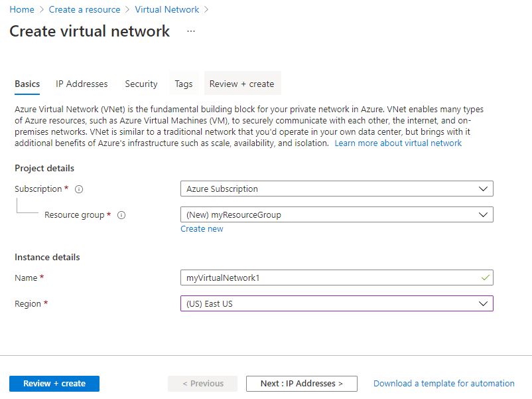532x399 pixels.
Task: Go to the Review + create tab
Action: (x=241, y=84)
